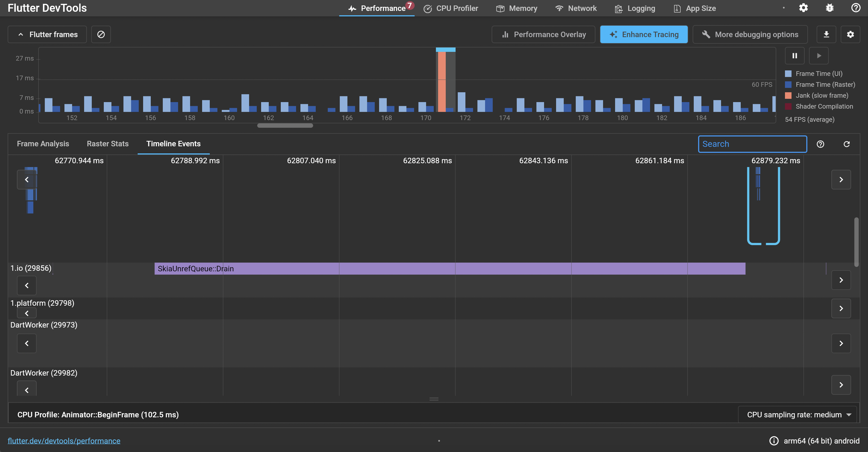Click the device info icon in the status bar
This screenshot has width=868, height=452.
[774, 441]
